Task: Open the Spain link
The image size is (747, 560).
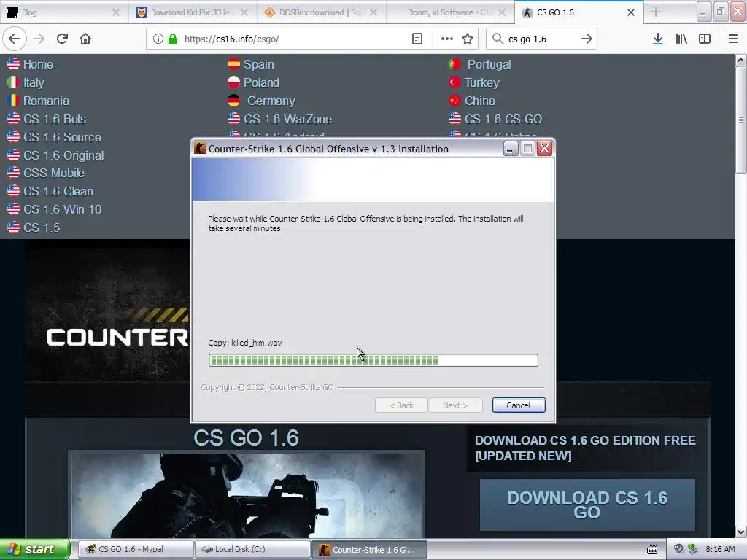Action: (x=259, y=64)
